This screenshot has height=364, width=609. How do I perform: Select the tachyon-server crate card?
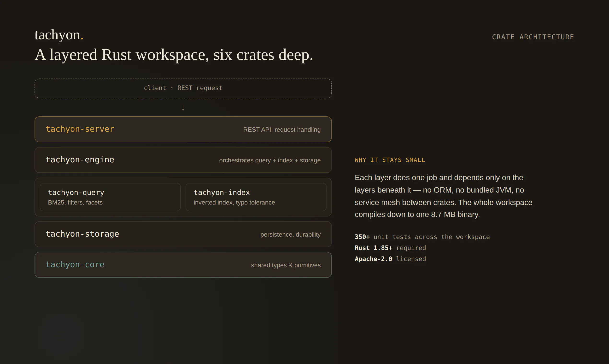[183, 129]
